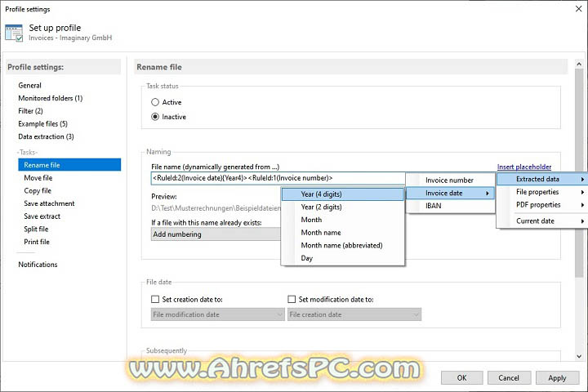Screen dimensions: 588x392
Task: Enable Set modification date to checkbox
Action: [292, 300]
